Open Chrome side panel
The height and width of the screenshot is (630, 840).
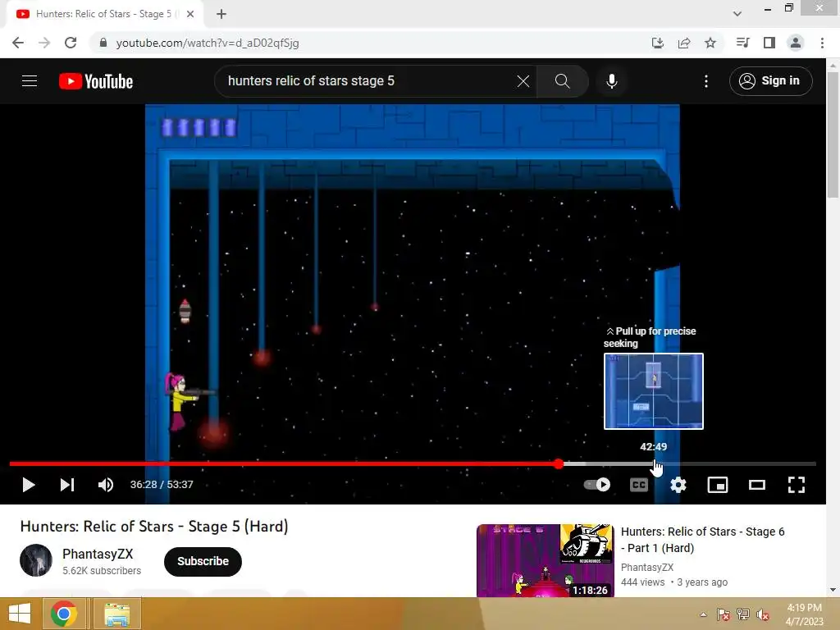click(769, 43)
